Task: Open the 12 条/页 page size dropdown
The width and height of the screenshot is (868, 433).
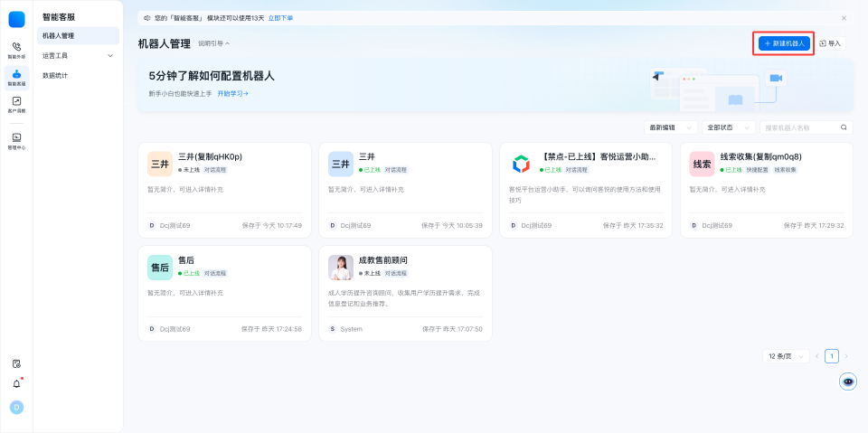Action: (x=785, y=356)
